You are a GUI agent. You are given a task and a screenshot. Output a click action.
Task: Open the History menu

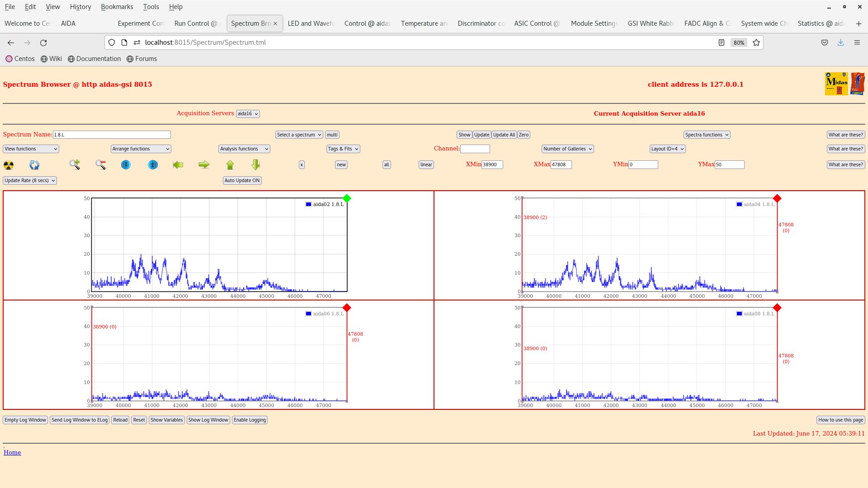(x=80, y=7)
